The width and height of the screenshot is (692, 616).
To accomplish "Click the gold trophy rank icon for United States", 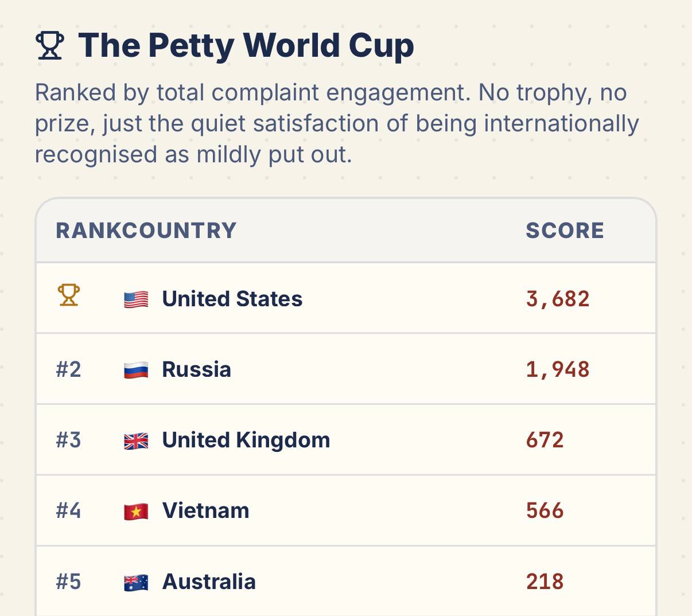I will click(x=69, y=295).
